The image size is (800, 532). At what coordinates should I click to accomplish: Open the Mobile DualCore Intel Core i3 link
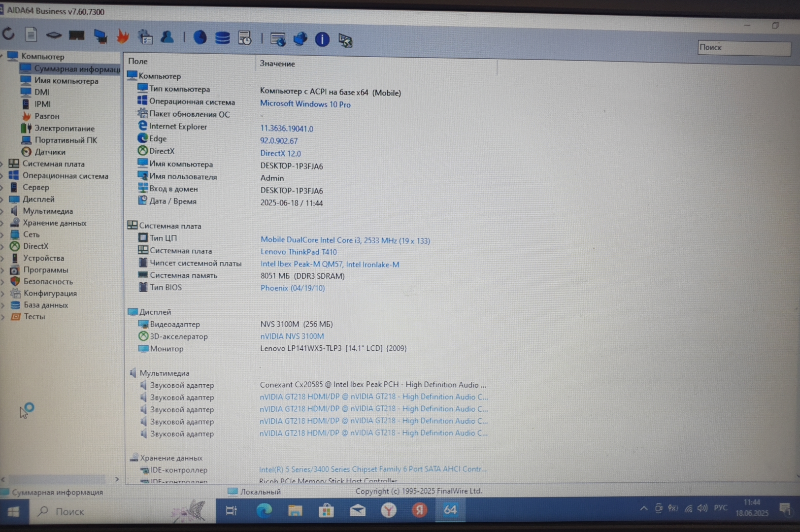point(345,240)
